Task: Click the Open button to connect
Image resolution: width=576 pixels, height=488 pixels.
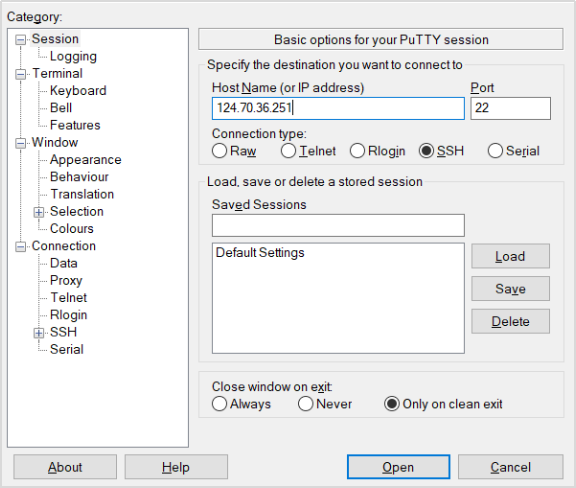Action: click(x=398, y=467)
